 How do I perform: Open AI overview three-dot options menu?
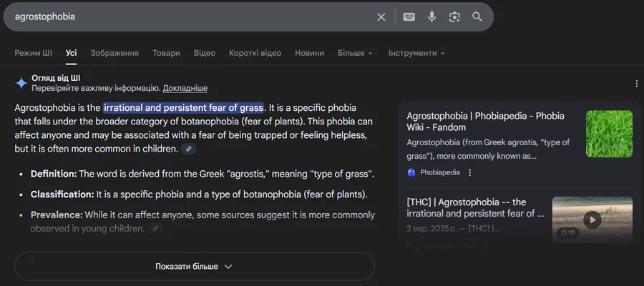coord(636,84)
